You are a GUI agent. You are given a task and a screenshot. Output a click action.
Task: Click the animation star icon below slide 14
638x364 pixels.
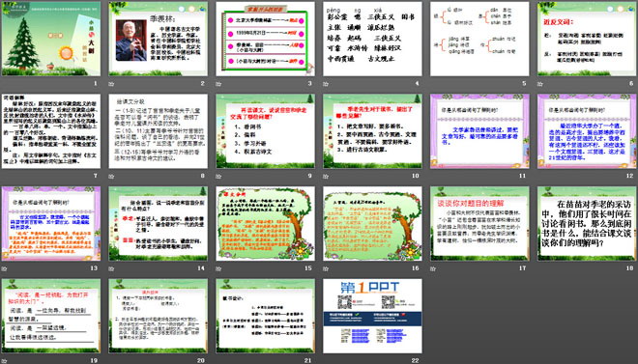111,268
